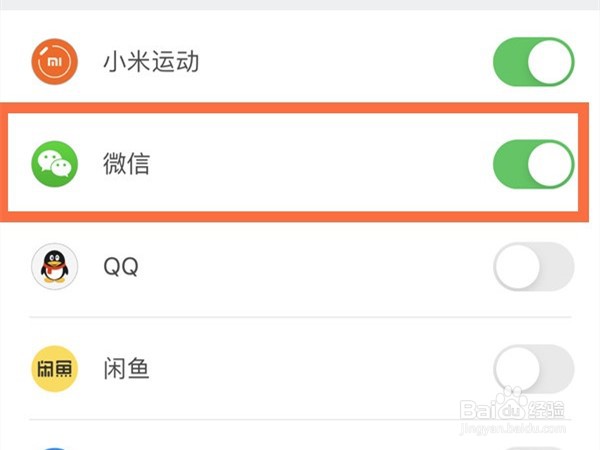Tap the green 微信 WeChat icon
Image resolution: width=600 pixels, height=450 pixels.
point(54,164)
